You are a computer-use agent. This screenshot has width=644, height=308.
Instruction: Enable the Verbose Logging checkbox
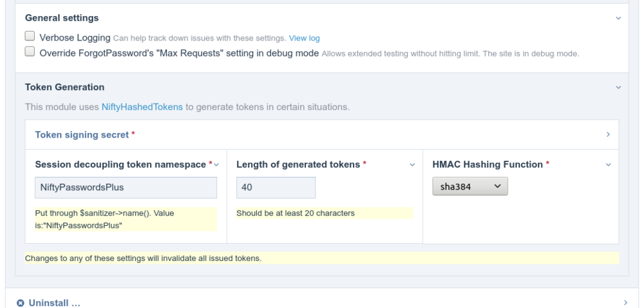click(x=30, y=37)
